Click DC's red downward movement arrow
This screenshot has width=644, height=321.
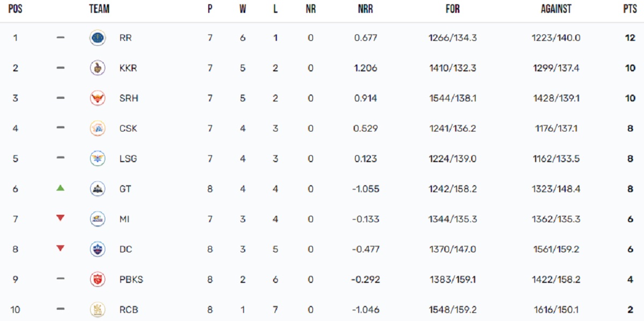61,248
